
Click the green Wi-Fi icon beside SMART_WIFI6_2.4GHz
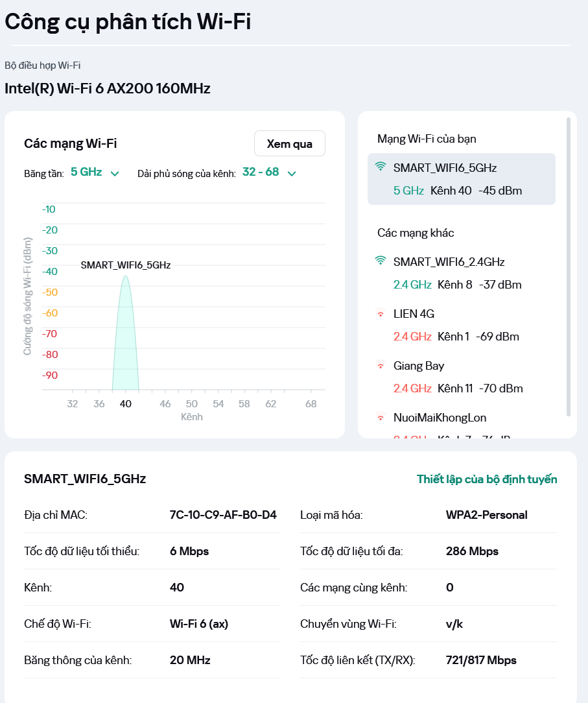coord(381,261)
